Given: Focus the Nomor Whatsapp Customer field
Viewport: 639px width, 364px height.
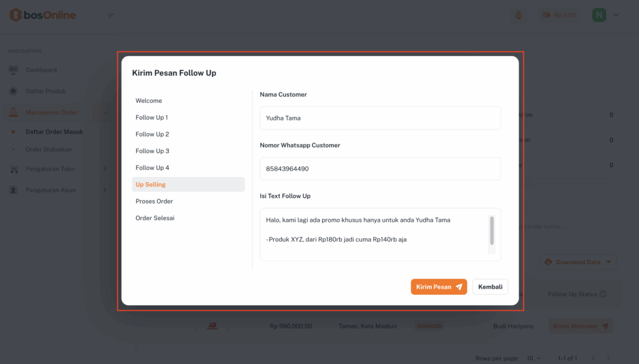Looking at the screenshot, I should coord(380,169).
